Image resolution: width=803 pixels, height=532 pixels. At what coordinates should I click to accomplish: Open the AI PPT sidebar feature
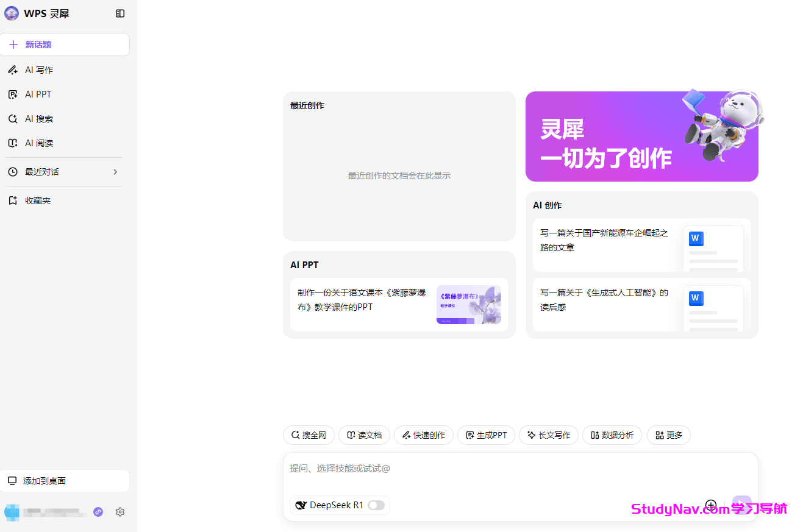[37, 94]
